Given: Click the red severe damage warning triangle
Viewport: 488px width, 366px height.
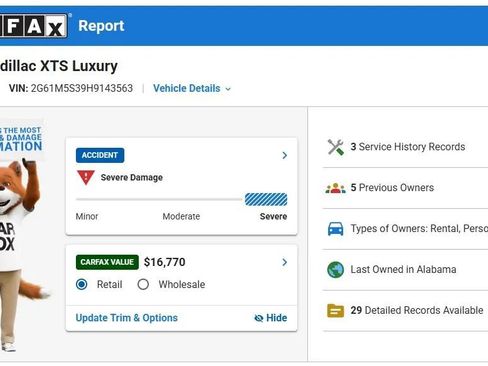Looking at the screenshot, I should pyautogui.click(x=86, y=177).
